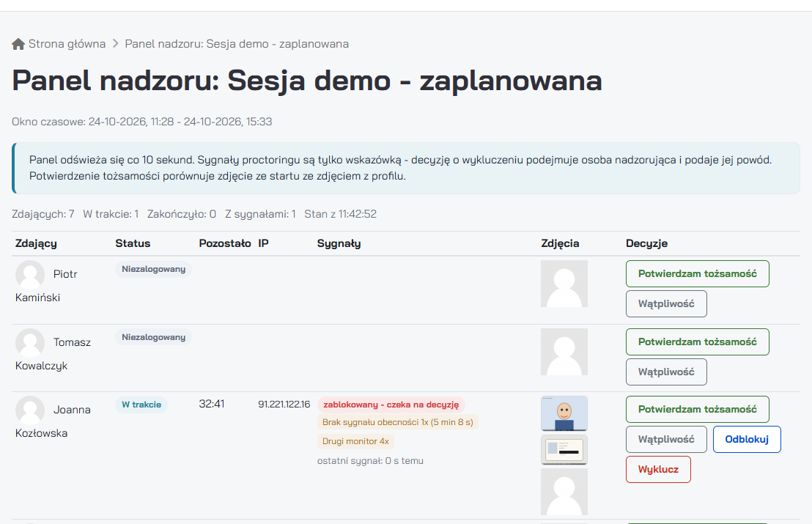Click Tomasz Kowalczyk's profile avatar
The image size is (812, 524).
[30, 343]
